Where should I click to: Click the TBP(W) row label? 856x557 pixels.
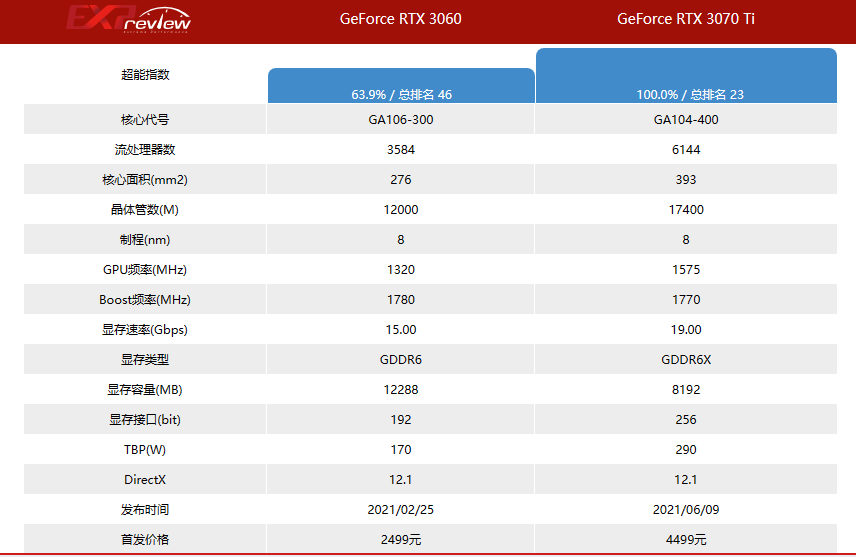click(145, 450)
